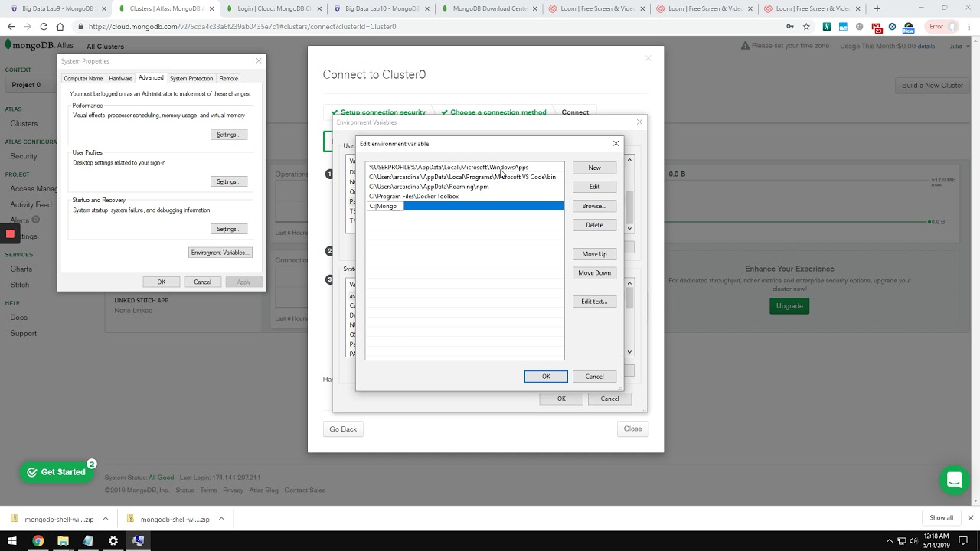Open Performance Settings... in System Properties
This screenshot has width=980, height=551.
point(228,135)
